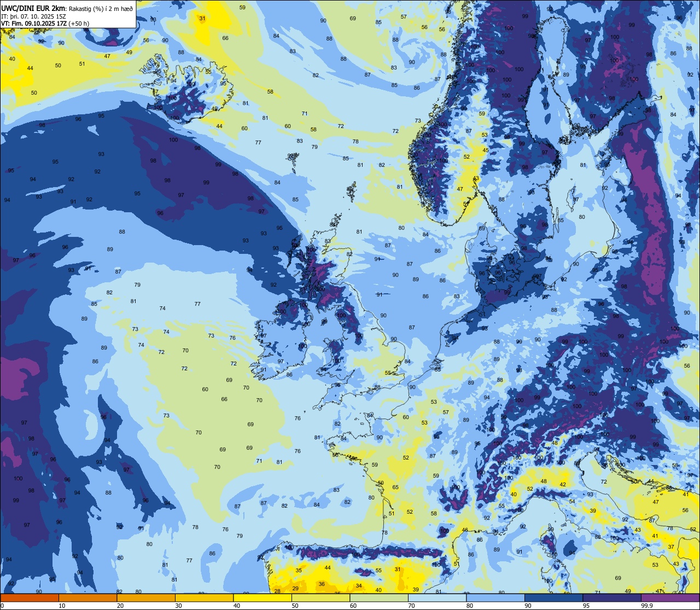Click the color bar tick label '40'
The image size is (700, 610).
(x=237, y=606)
